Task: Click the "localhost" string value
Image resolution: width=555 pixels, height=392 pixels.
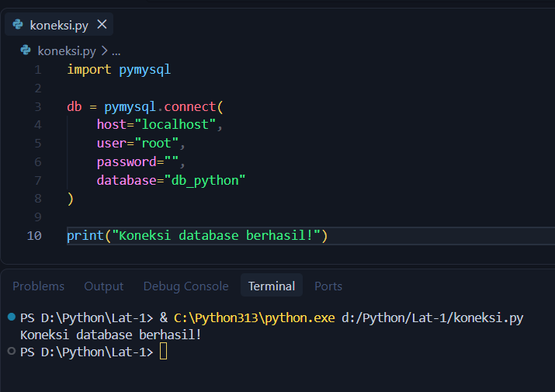Action: [175, 124]
